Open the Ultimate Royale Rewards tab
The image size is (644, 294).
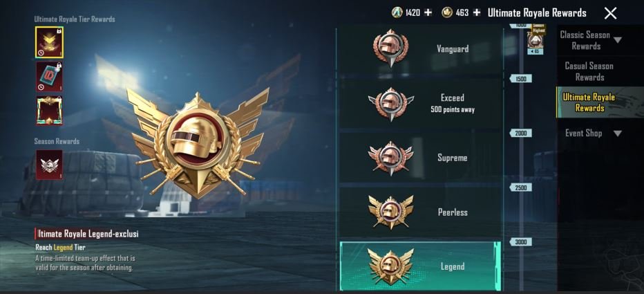(589, 102)
